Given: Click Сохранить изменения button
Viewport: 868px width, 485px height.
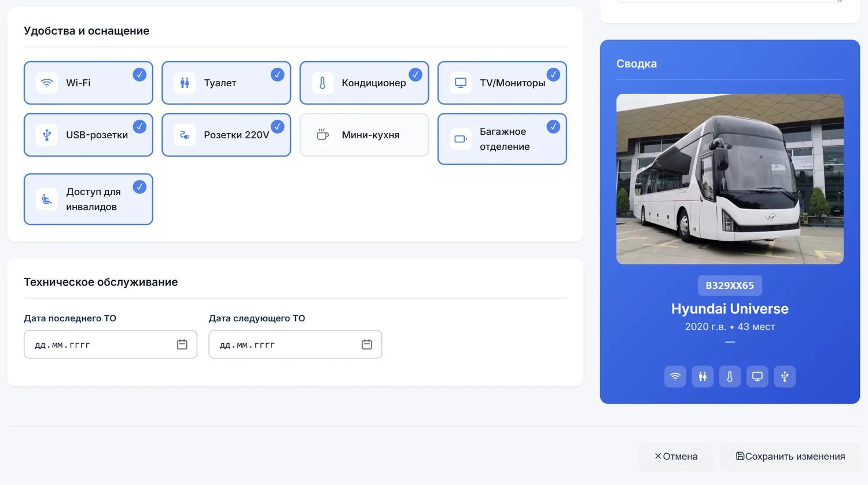Looking at the screenshot, I should [x=790, y=456].
